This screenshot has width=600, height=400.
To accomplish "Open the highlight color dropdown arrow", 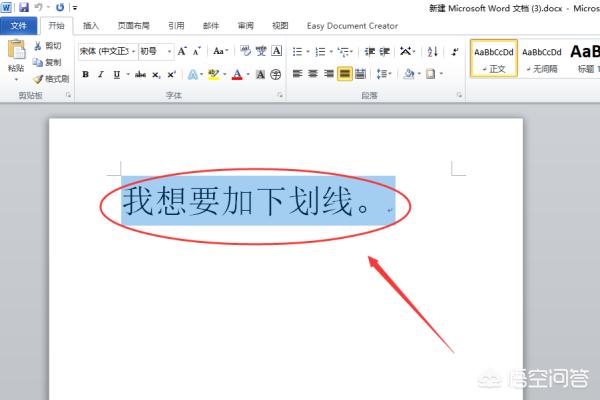I will coord(225,74).
